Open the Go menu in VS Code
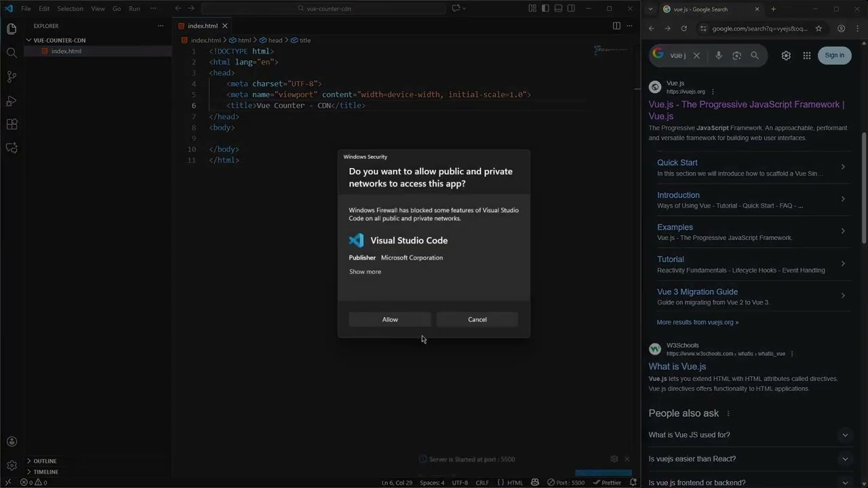The height and width of the screenshot is (488, 868). point(117,9)
